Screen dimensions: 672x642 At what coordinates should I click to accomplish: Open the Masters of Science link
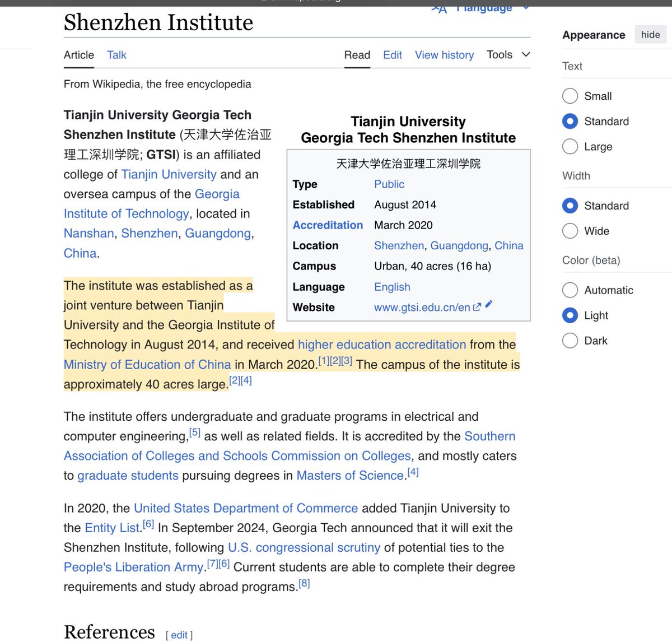[350, 476]
